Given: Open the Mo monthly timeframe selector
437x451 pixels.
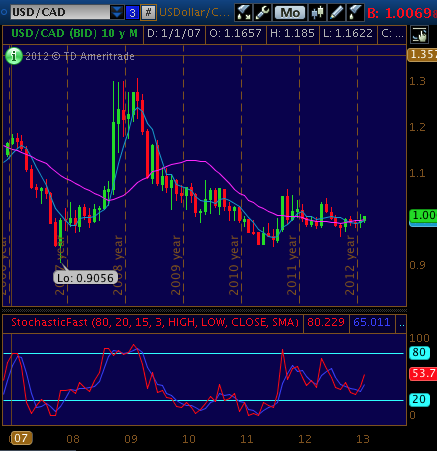Looking at the screenshot, I should coord(290,13).
